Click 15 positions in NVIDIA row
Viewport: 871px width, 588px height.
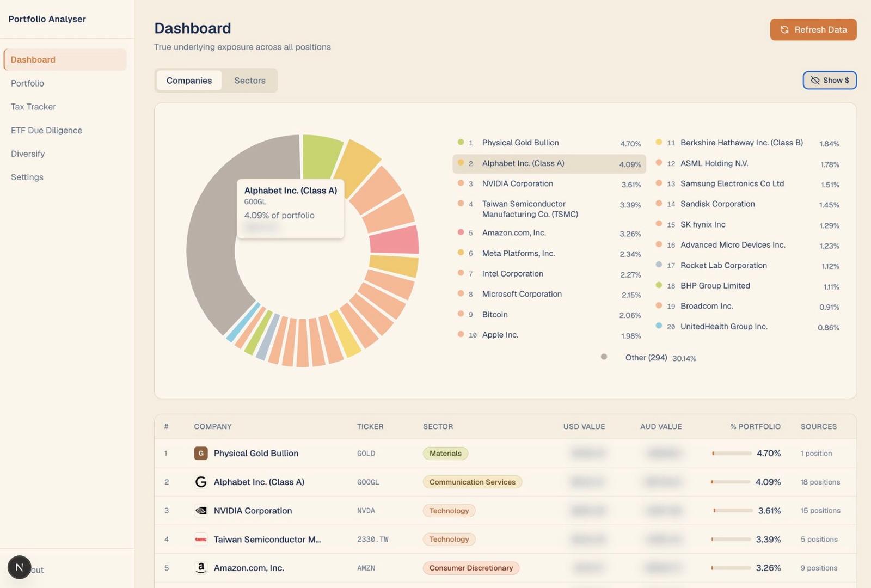click(820, 511)
